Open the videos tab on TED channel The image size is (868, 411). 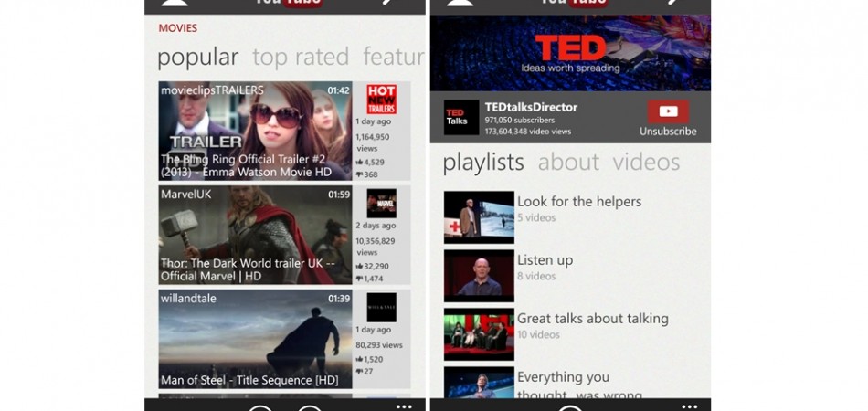[x=646, y=163]
